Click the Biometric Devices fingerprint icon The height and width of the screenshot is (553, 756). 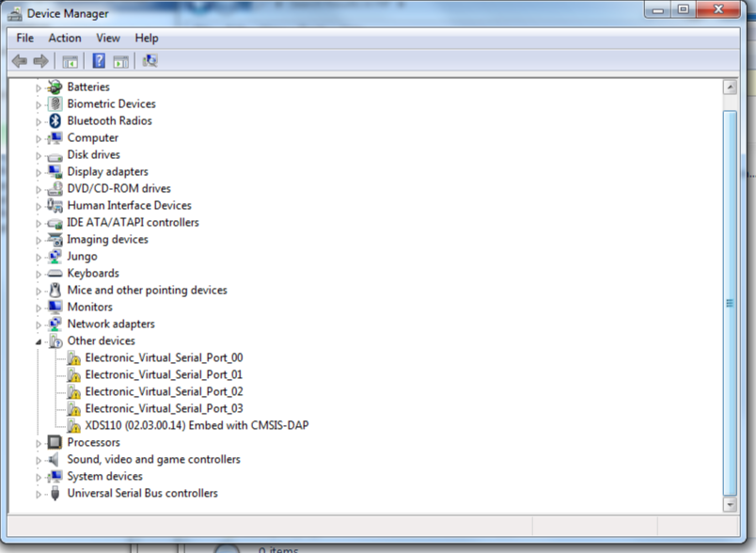[55, 103]
